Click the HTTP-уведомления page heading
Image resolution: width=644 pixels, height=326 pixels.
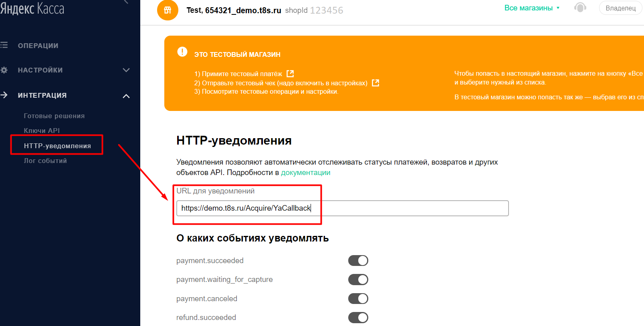pos(234,141)
